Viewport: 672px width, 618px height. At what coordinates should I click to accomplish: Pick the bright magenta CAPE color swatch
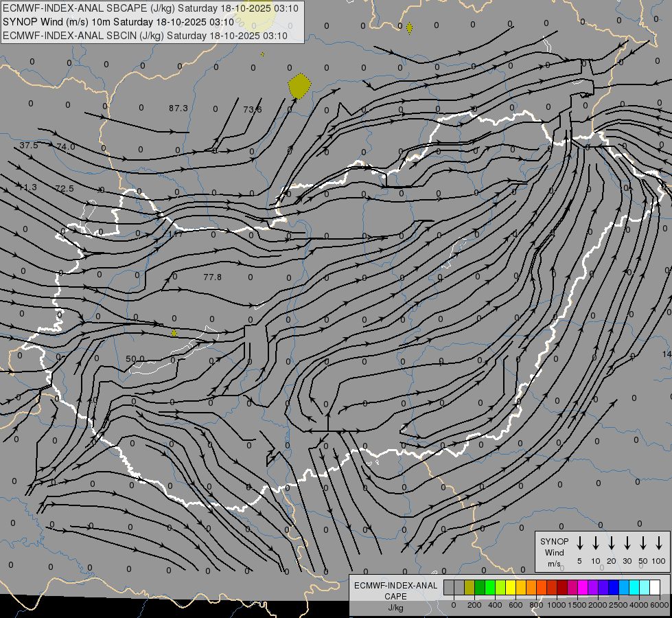[583, 587]
